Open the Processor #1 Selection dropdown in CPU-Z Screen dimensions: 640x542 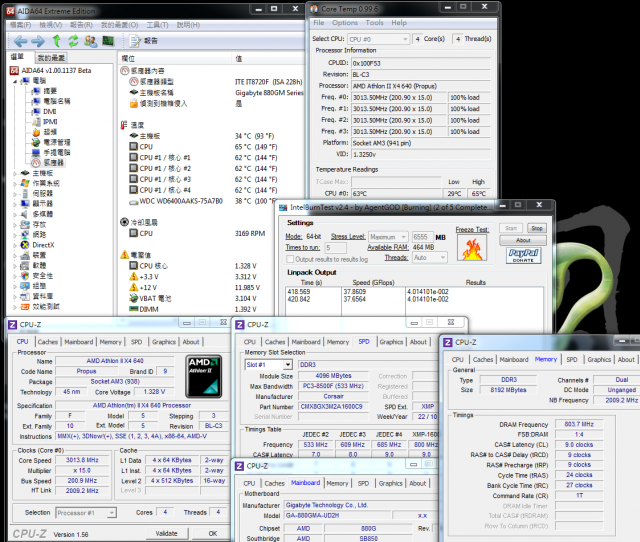[86, 513]
